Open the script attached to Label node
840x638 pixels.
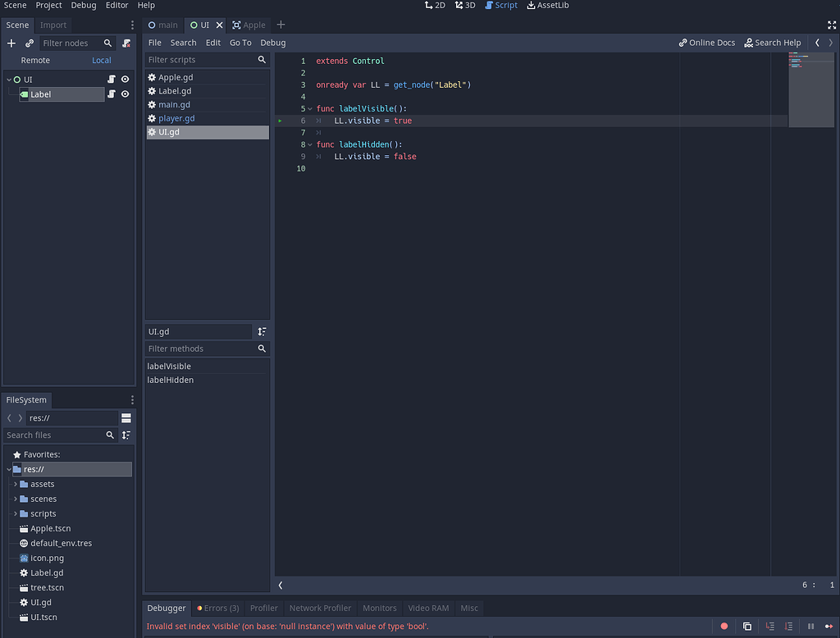(x=111, y=93)
